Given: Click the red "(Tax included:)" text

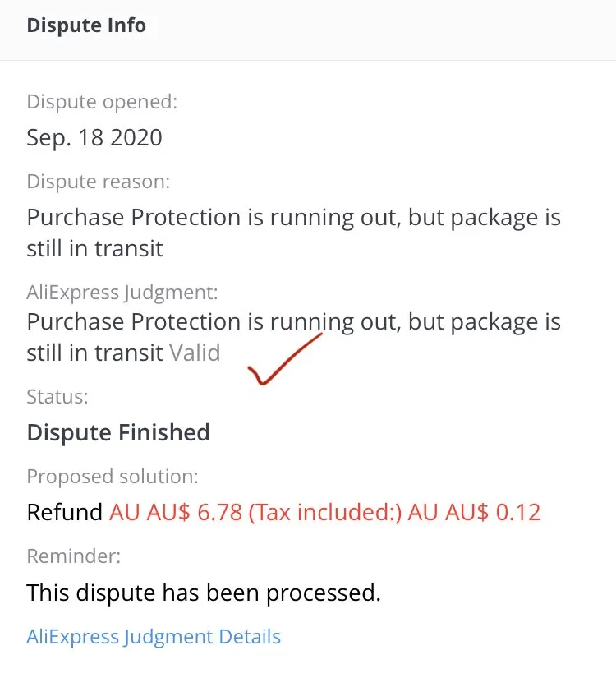Looking at the screenshot, I should pyautogui.click(x=325, y=512).
